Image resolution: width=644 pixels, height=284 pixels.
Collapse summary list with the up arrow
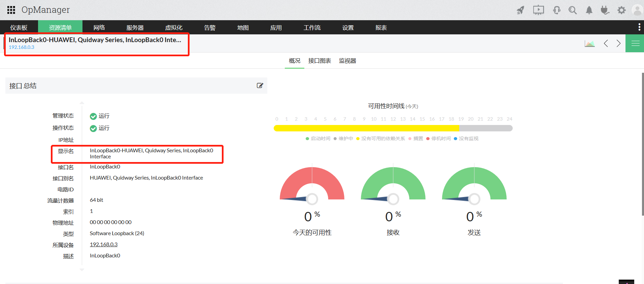(x=82, y=103)
